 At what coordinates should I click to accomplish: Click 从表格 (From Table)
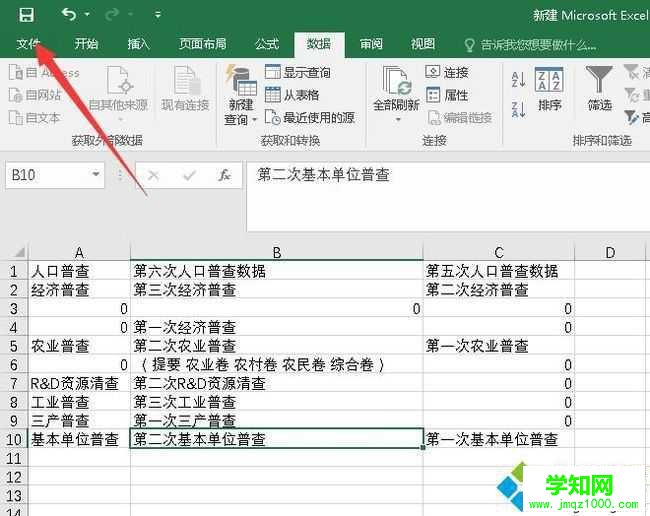[x=292, y=95]
